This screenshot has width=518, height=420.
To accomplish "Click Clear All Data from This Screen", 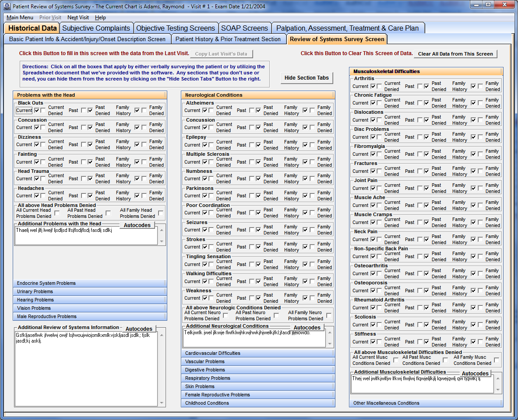I will point(455,54).
